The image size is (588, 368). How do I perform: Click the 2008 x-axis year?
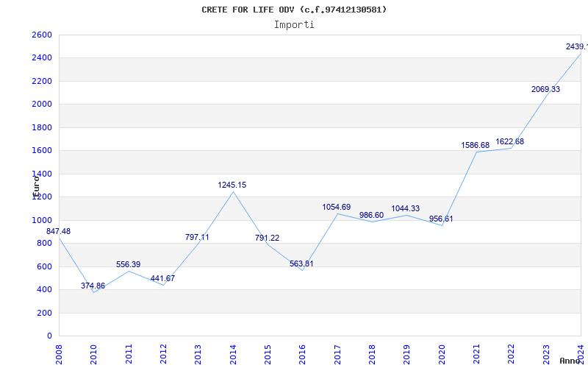59,355
